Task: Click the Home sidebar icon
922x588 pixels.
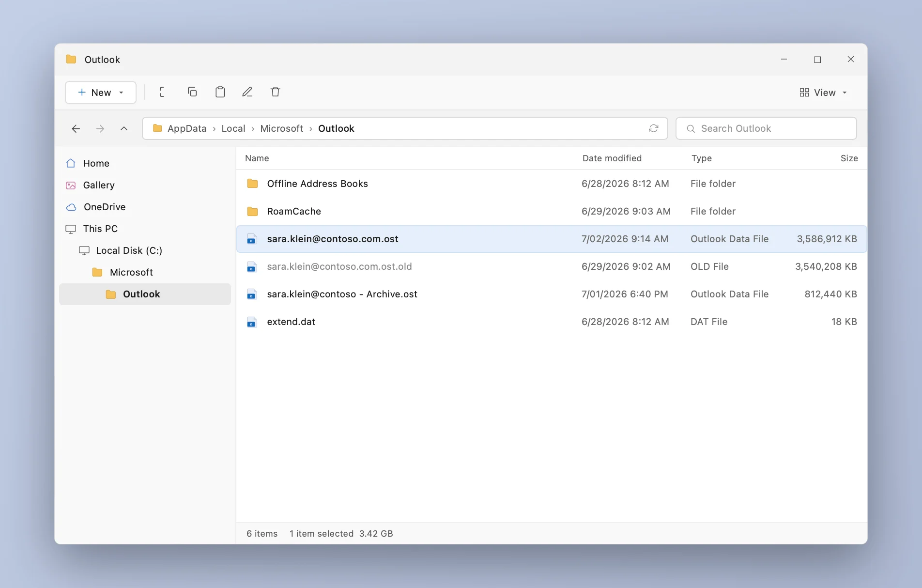Action: click(x=71, y=163)
